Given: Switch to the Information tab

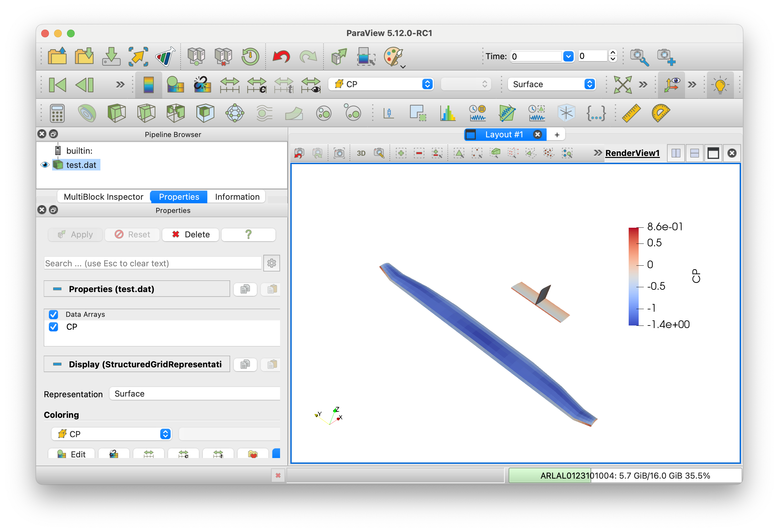Looking at the screenshot, I should tap(237, 197).
